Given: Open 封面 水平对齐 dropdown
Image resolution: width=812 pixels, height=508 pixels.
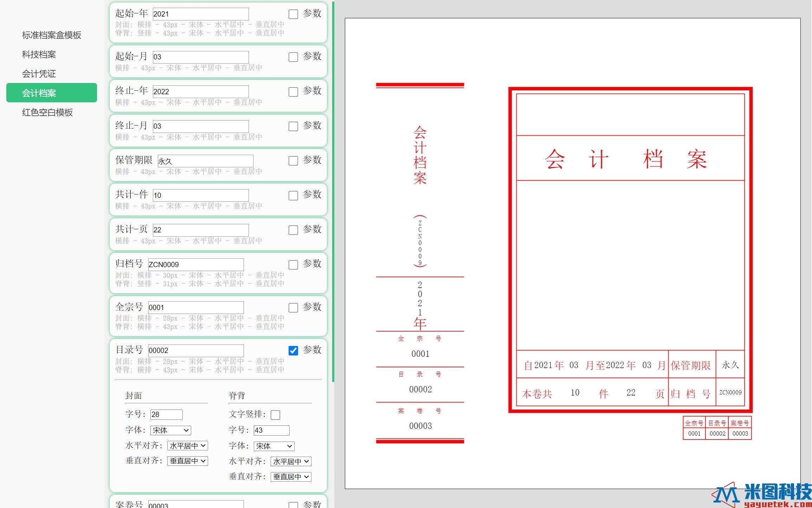Looking at the screenshot, I should tap(188, 446).
